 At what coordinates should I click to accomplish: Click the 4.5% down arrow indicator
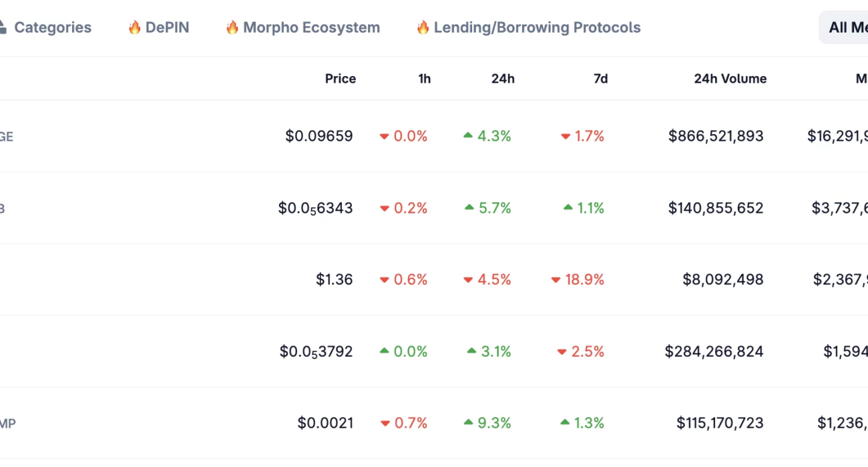coord(469,280)
